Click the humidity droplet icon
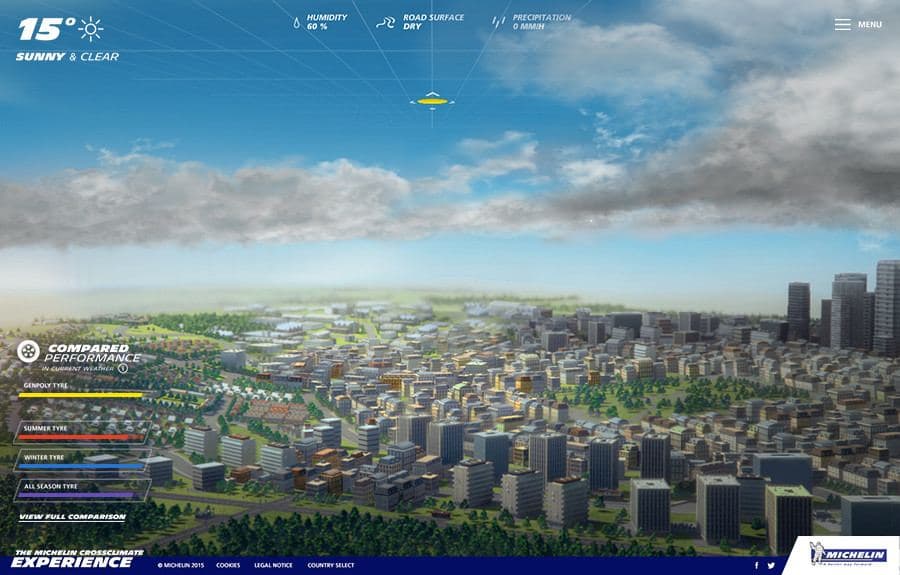 point(296,23)
